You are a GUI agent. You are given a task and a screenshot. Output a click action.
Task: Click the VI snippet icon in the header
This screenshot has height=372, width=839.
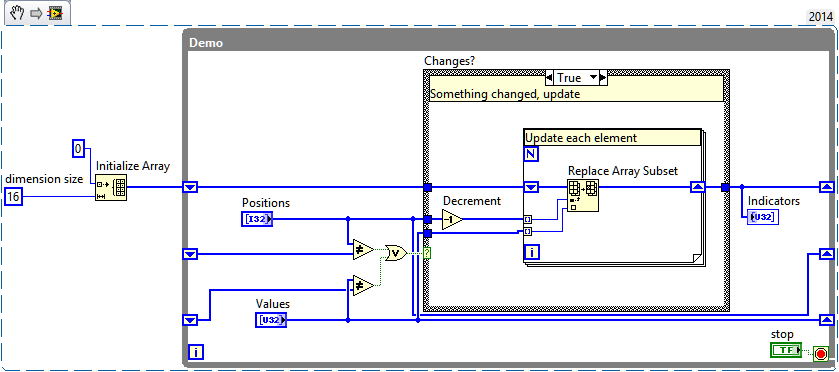click(x=55, y=13)
